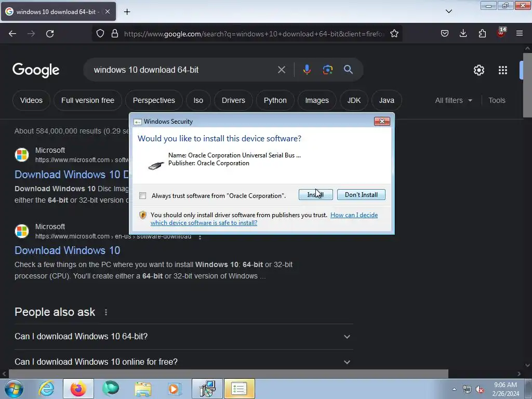Open more options for People also ask
Image resolution: width=532 pixels, height=399 pixels.
click(106, 312)
